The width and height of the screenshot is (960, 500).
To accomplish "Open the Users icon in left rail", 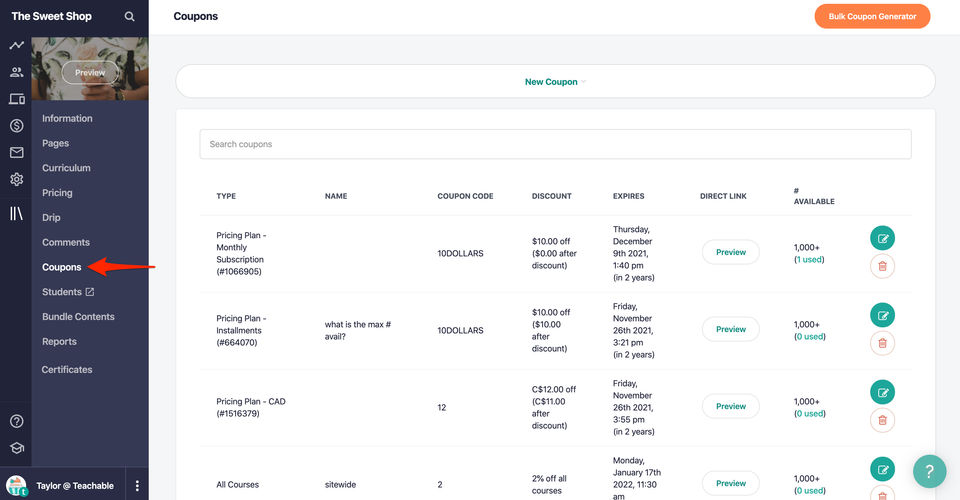I will pos(16,72).
